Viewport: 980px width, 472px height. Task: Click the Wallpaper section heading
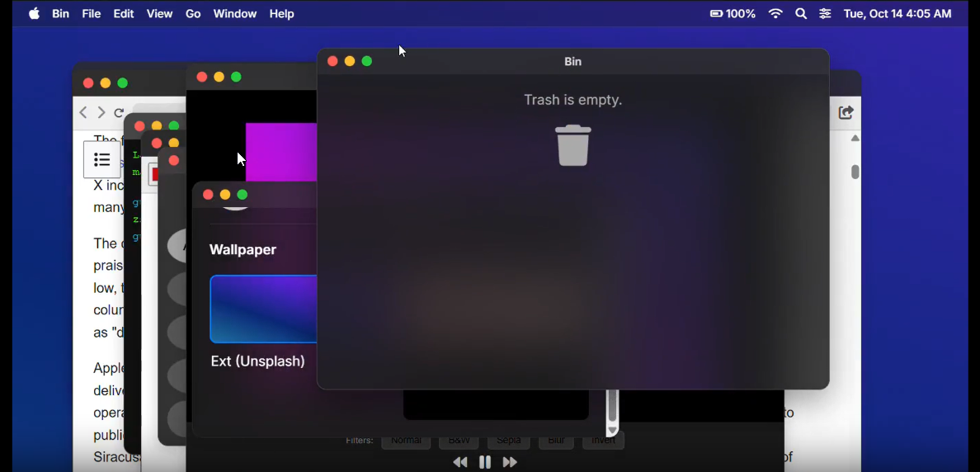pyautogui.click(x=243, y=249)
